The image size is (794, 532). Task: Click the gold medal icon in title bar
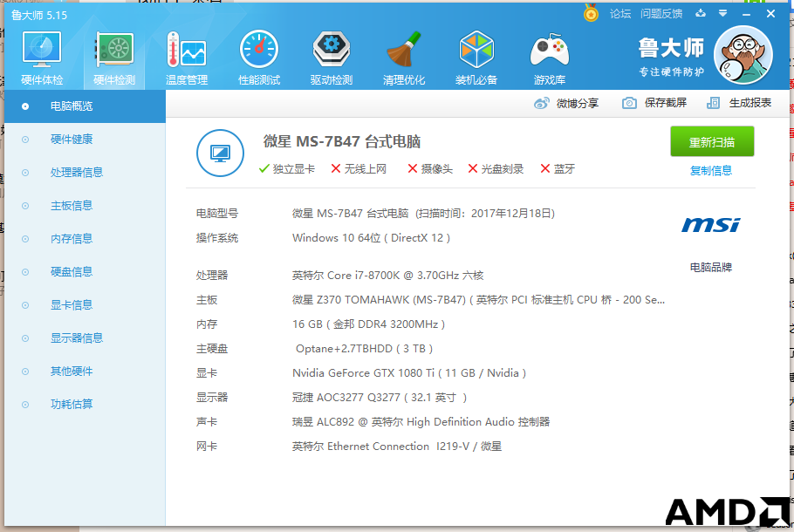591,13
